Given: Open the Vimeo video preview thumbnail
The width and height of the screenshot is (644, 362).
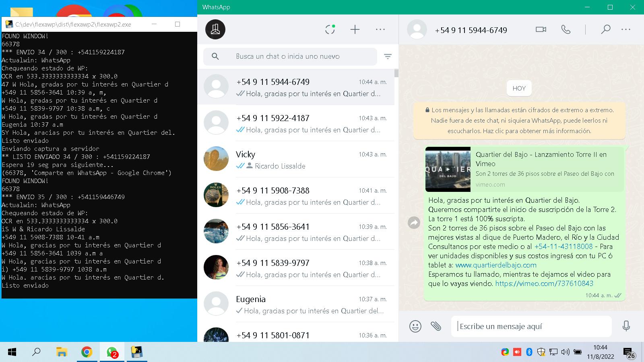Looking at the screenshot, I should (448, 169).
